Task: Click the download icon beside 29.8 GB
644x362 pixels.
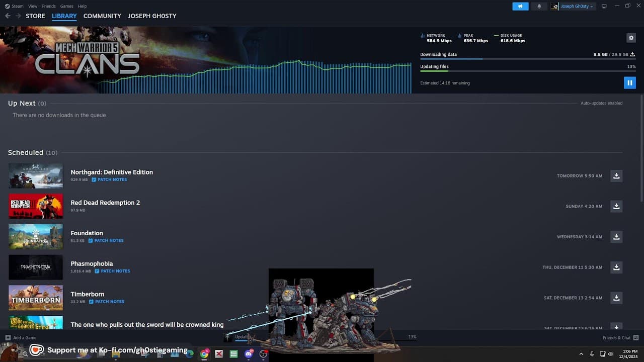Action: tap(632, 54)
